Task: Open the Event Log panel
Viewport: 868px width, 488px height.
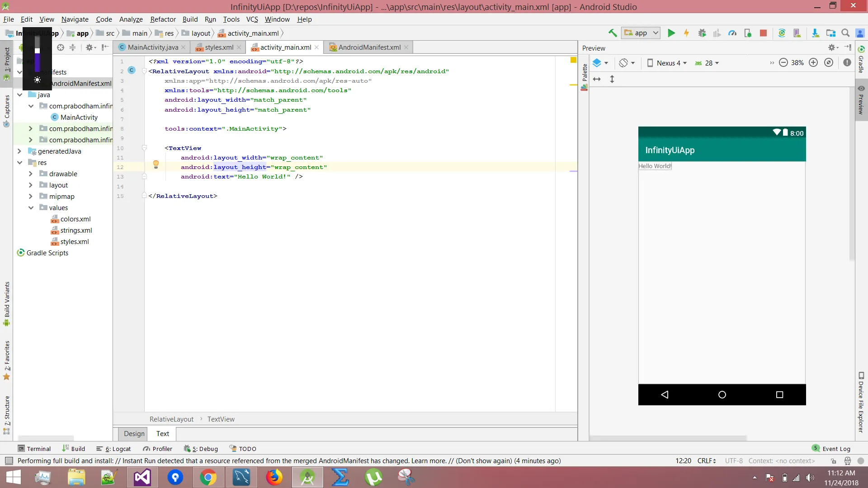Action: coord(835,449)
